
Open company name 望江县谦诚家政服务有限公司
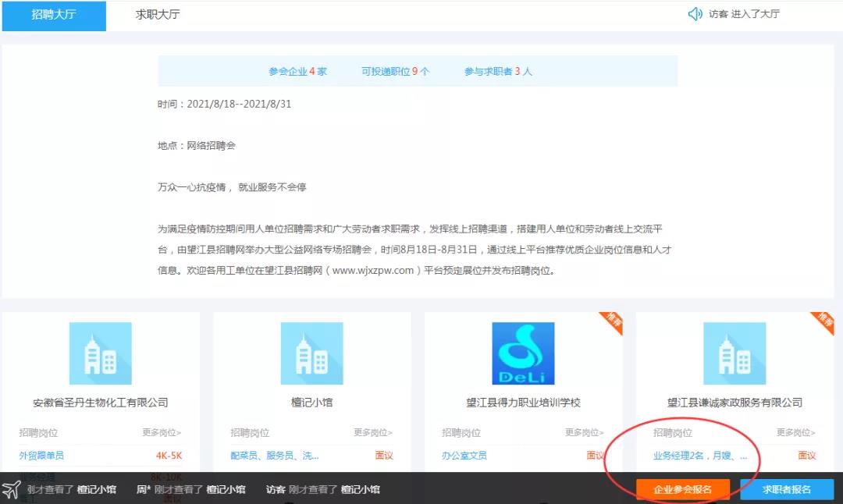tap(735, 403)
